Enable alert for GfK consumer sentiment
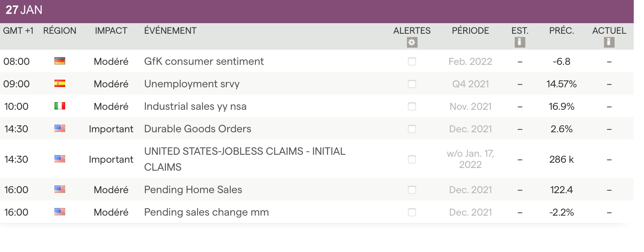The image size is (644, 252). tap(412, 62)
